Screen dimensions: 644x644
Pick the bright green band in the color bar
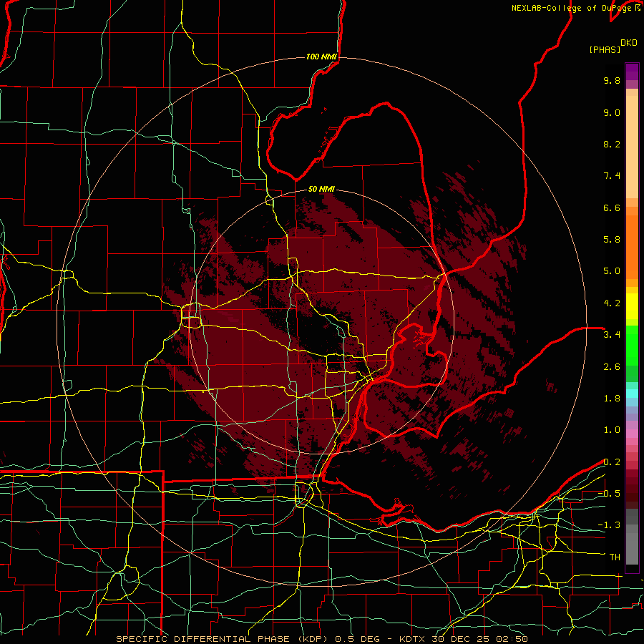632,346
